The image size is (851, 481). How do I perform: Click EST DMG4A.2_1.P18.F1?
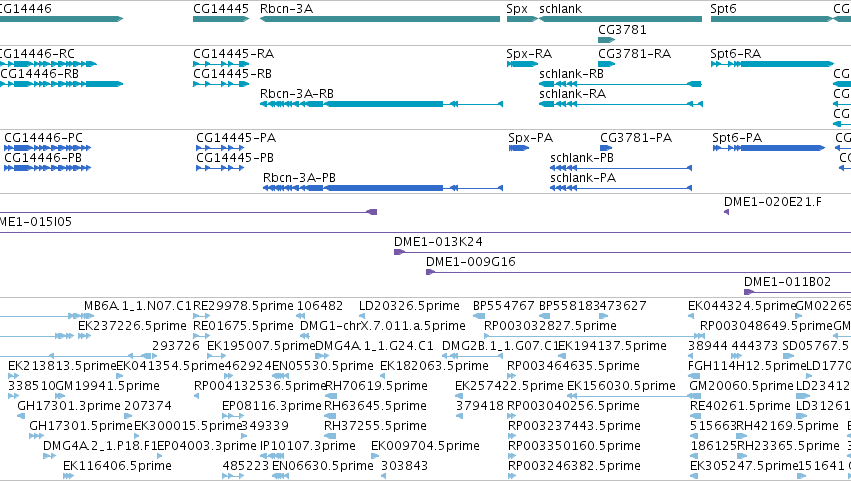(100, 446)
